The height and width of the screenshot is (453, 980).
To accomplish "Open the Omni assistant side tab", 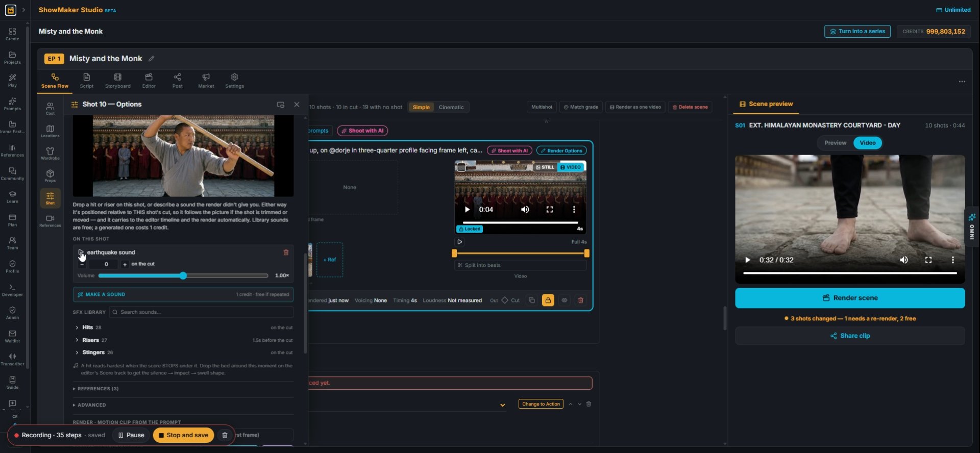I will coord(972,226).
